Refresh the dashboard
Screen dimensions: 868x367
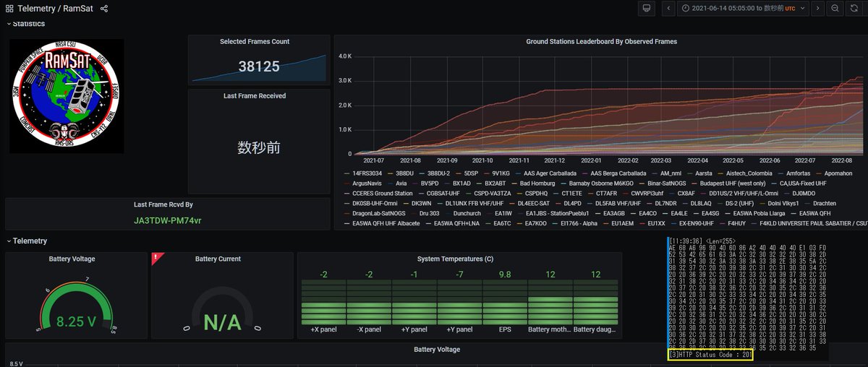pyautogui.click(x=856, y=8)
